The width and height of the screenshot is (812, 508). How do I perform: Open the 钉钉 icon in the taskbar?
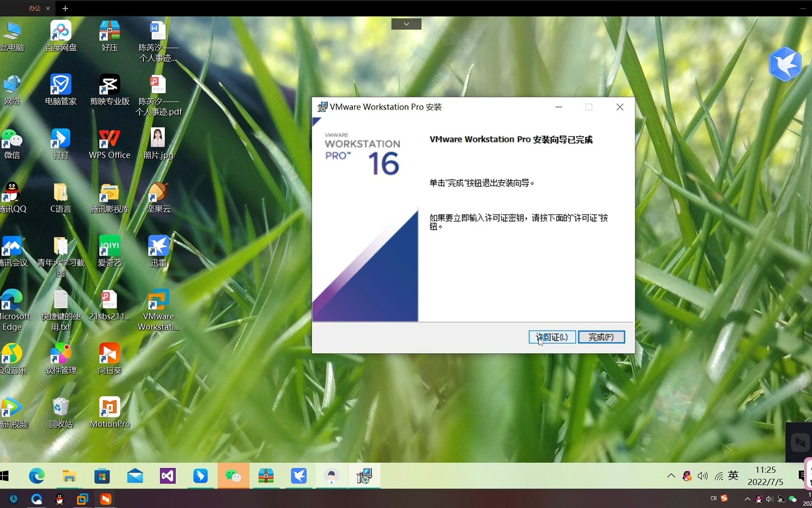click(x=201, y=476)
